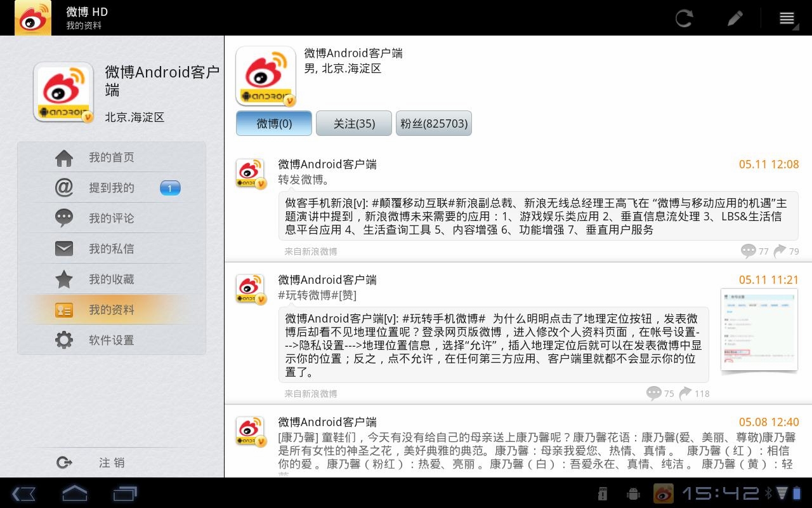Image resolution: width=812 pixels, height=508 pixels.
Task: Repost the 05.11 12:08 post
Action: click(786, 251)
